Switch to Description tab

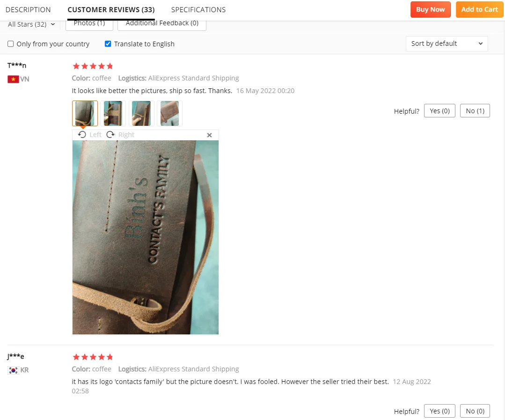[x=28, y=10]
